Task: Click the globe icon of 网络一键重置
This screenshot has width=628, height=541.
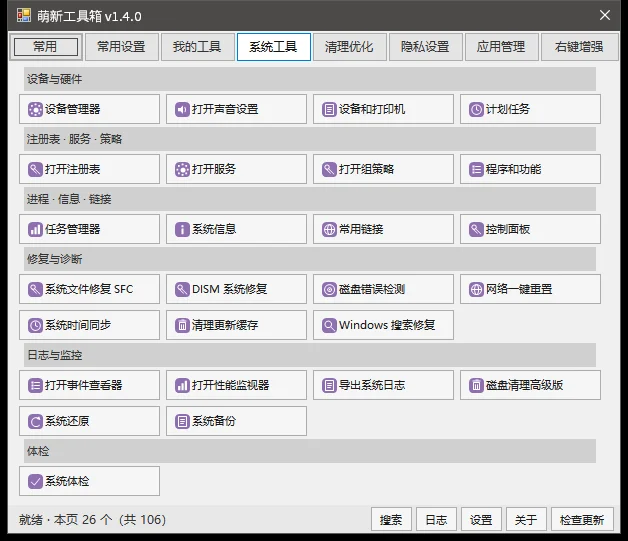Action: coord(476,289)
